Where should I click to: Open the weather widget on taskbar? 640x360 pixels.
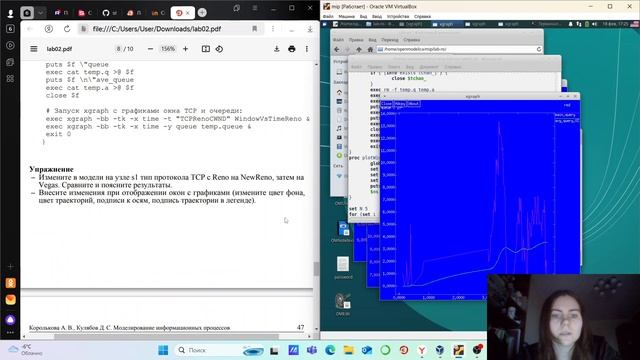click(26, 350)
